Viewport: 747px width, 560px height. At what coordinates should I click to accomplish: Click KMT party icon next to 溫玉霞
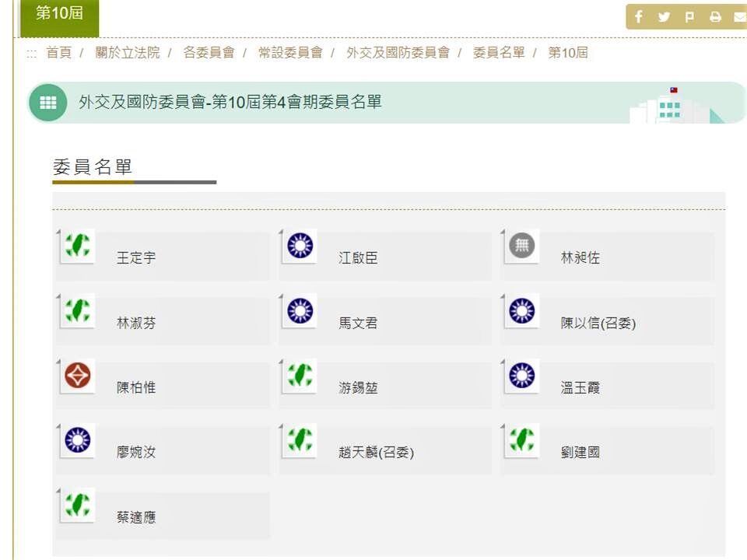click(521, 375)
